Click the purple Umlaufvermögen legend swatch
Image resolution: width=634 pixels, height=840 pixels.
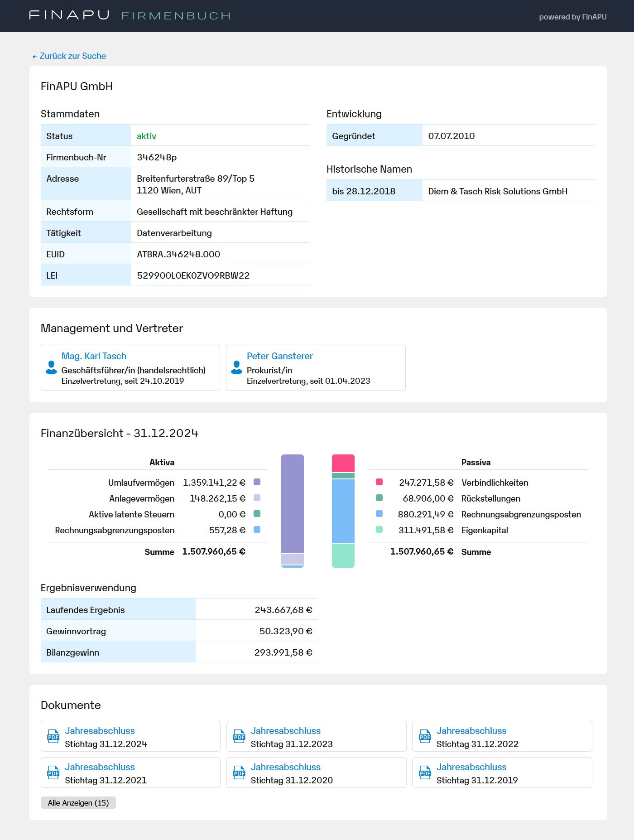pyautogui.click(x=257, y=482)
